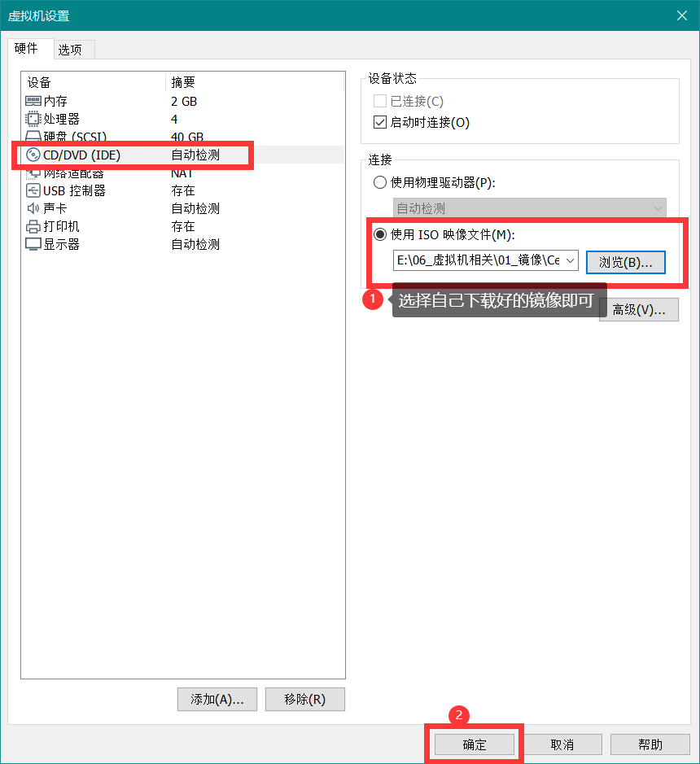Viewport: 700px width, 764px height.
Task: Click the 浏览(B)... browse button
Action: click(x=626, y=262)
